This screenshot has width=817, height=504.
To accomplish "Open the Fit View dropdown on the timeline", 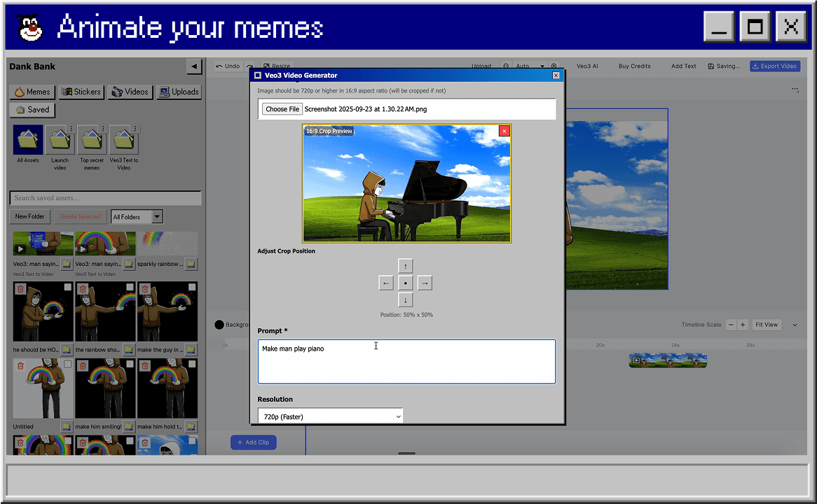I will 767,324.
